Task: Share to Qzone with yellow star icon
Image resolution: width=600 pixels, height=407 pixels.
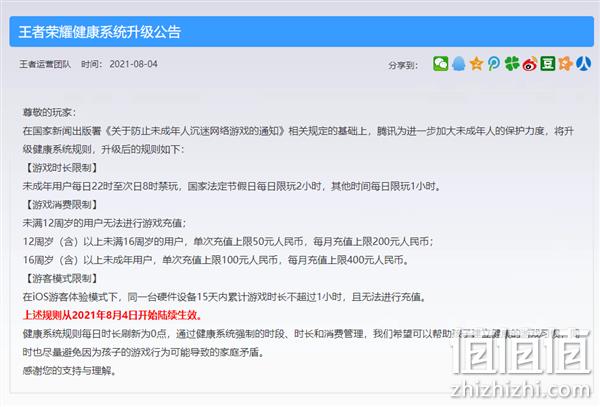Action: pos(476,63)
